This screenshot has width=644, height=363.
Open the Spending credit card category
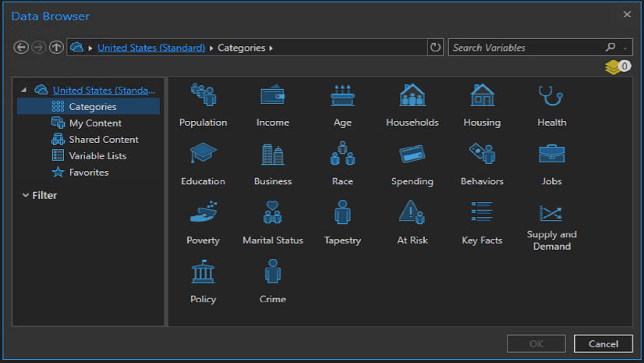[412, 155]
